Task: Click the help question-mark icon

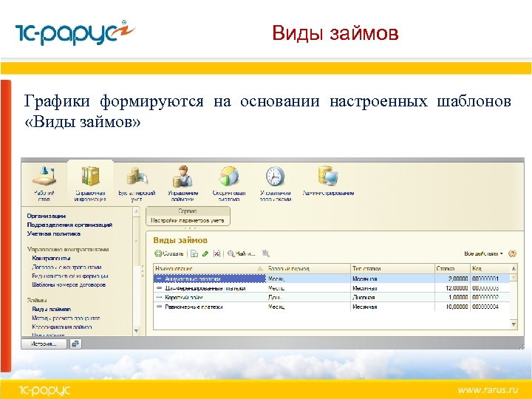Action: pyautogui.click(x=512, y=253)
